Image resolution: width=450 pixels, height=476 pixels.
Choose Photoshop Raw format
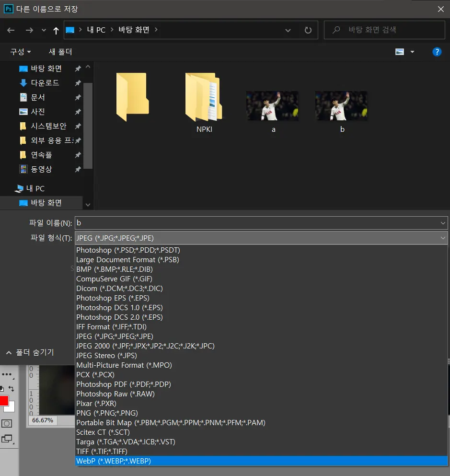[x=261, y=394]
